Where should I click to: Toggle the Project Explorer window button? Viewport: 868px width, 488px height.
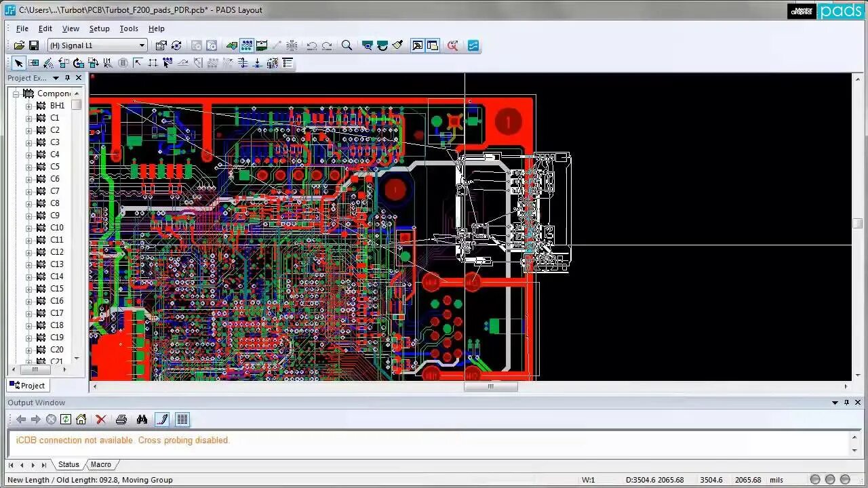(417, 45)
